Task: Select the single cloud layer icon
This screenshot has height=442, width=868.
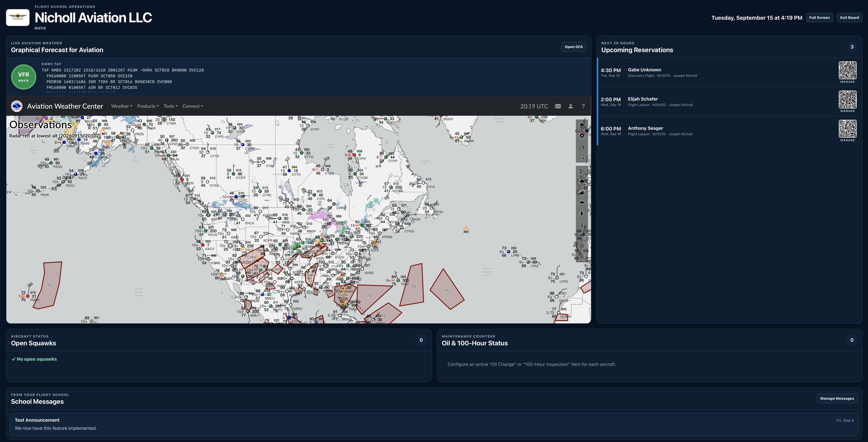Action: [x=582, y=181]
